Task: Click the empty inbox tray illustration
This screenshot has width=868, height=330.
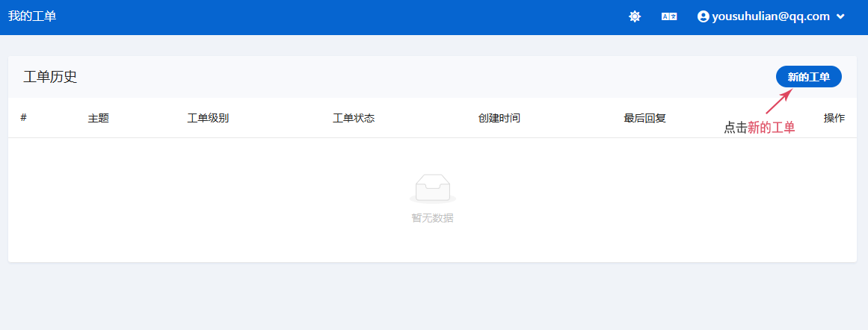Action: [x=432, y=189]
